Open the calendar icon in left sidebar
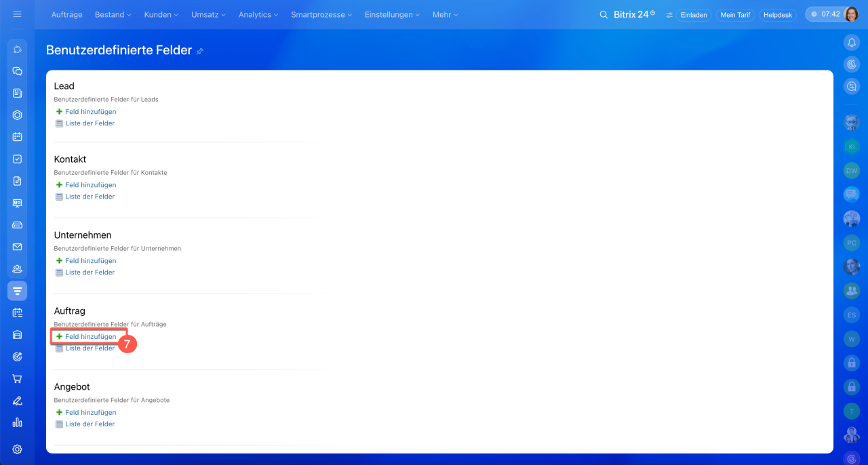Viewport: 868px width, 465px height. click(x=18, y=137)
